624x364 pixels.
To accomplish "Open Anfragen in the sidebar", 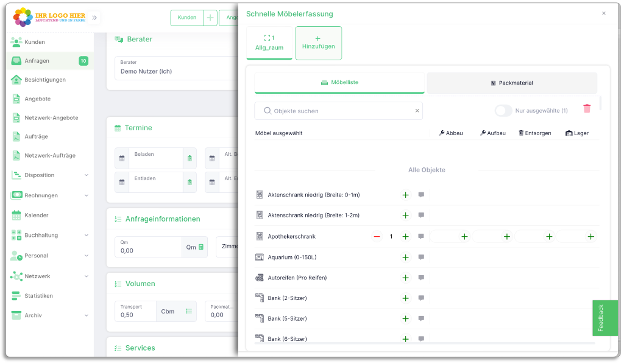I will coord(37,61).
